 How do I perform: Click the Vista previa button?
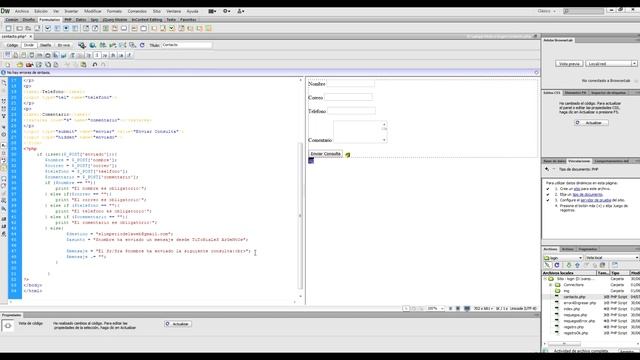[x=569, y=64]
